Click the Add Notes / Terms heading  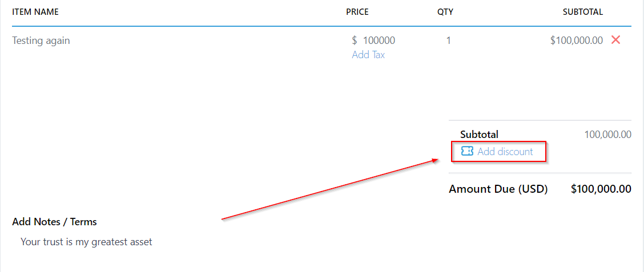coord(54,222)
